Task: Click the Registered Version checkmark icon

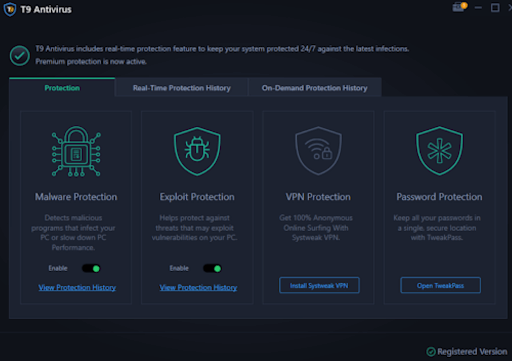Action: pyautogui.click(x=431, y=351)
